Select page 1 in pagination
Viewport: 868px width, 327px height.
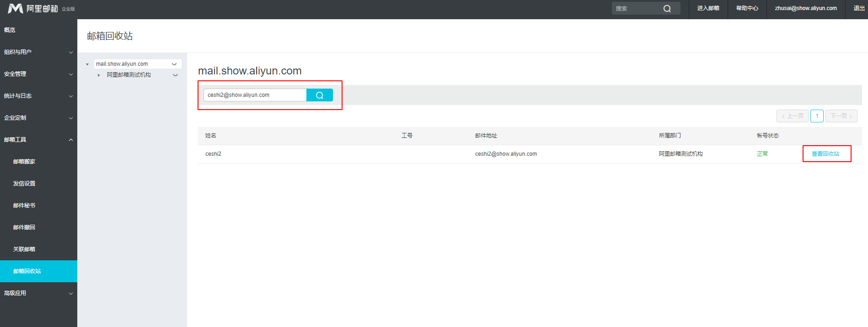(x=817, y=116)
